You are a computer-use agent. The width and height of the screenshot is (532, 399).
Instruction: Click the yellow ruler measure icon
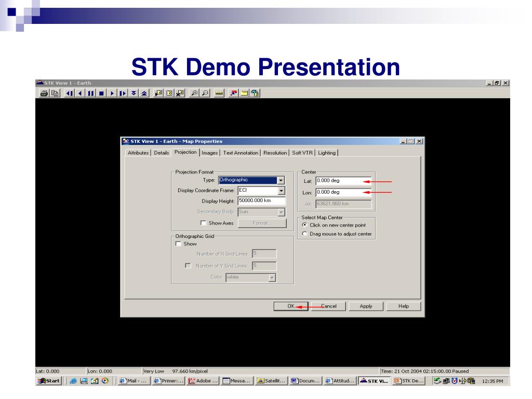point(219,93)
